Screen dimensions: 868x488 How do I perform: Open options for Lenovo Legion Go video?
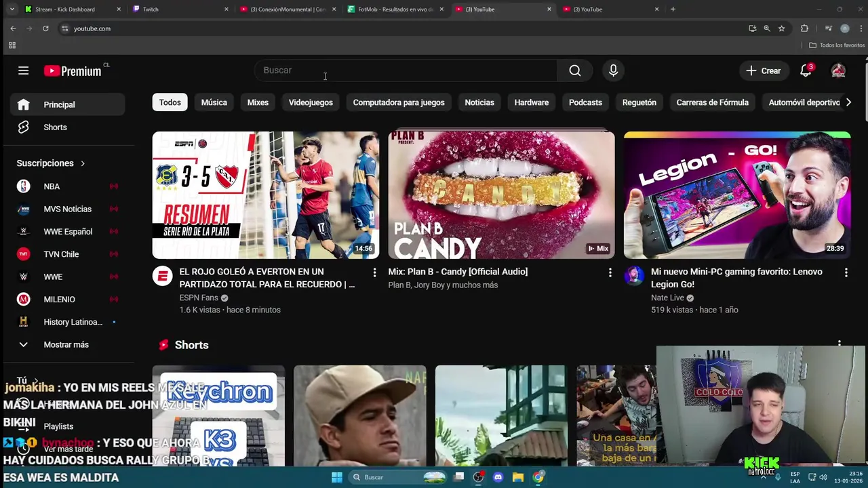846,272
